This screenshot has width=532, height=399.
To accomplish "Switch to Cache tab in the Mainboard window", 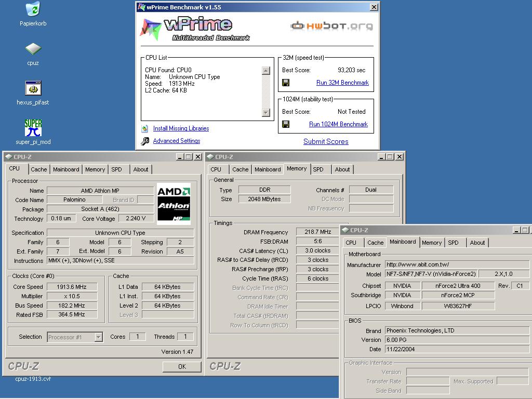I will (x=375, y=243).
